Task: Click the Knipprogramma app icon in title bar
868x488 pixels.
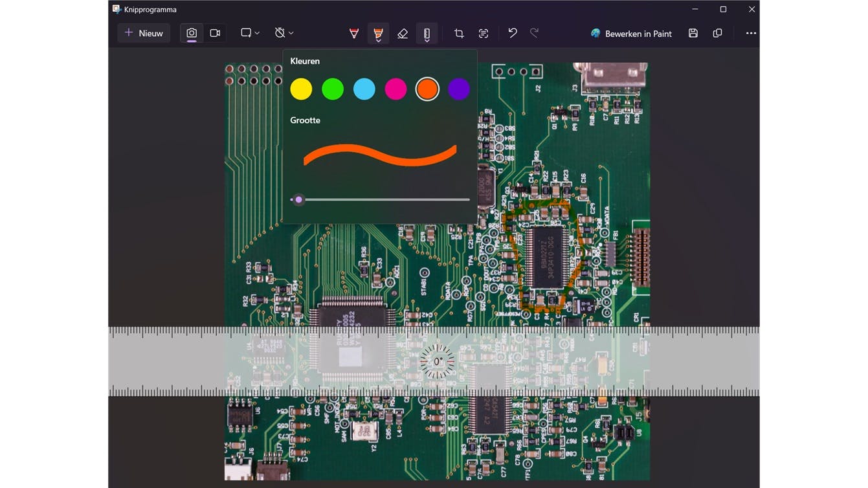Action: pos(117,9)
